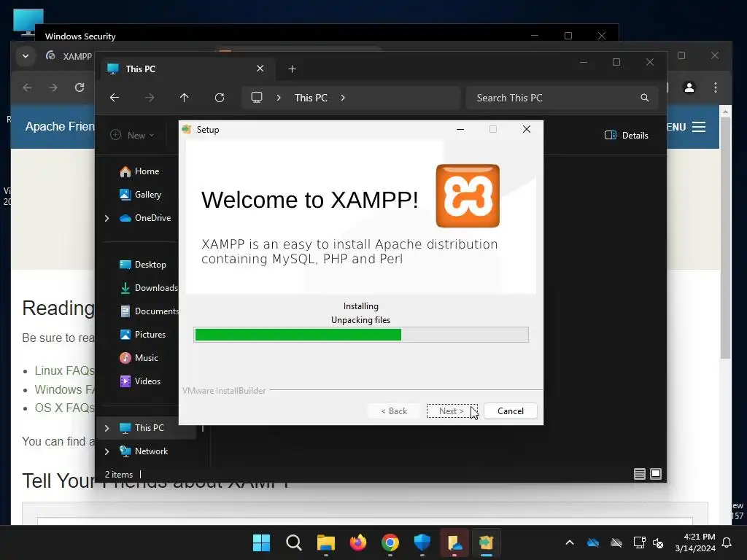Image resolution: width=747 pixels, height=560 pixels.
Task: Reload the page in the browser
Action: point(80,87)
